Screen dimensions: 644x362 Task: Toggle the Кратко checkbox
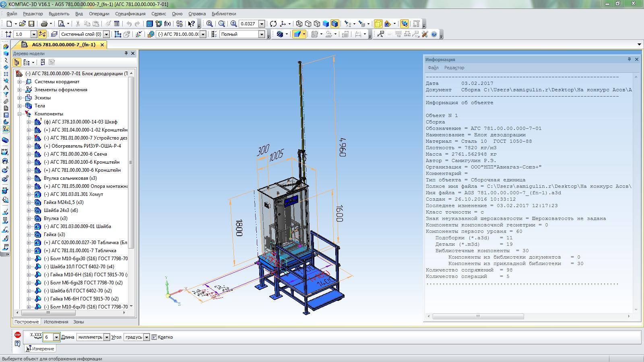click(x=154, y=337)
